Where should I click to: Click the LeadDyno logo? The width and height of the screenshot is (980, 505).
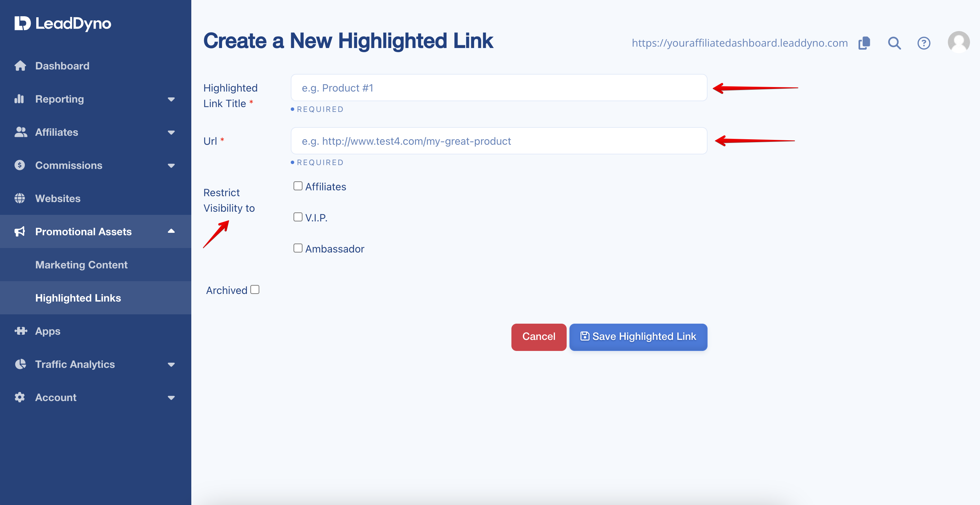coord(63,23)
